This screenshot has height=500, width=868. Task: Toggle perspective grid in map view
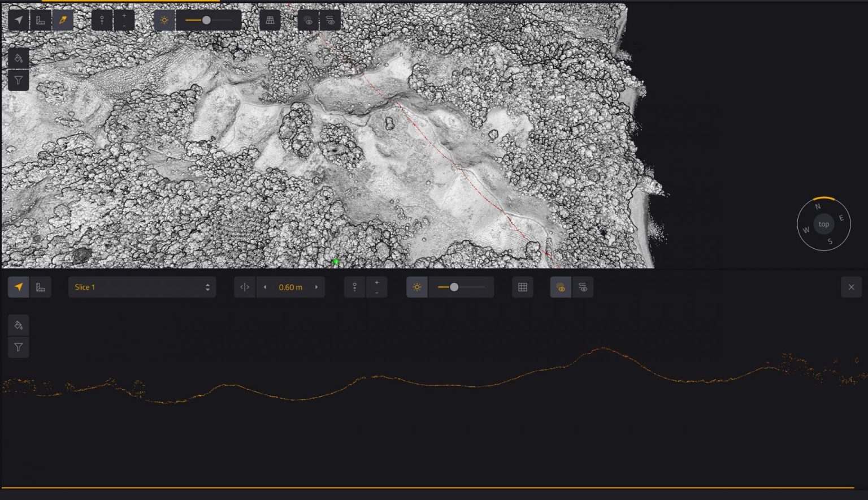click(x=270, y=20)
